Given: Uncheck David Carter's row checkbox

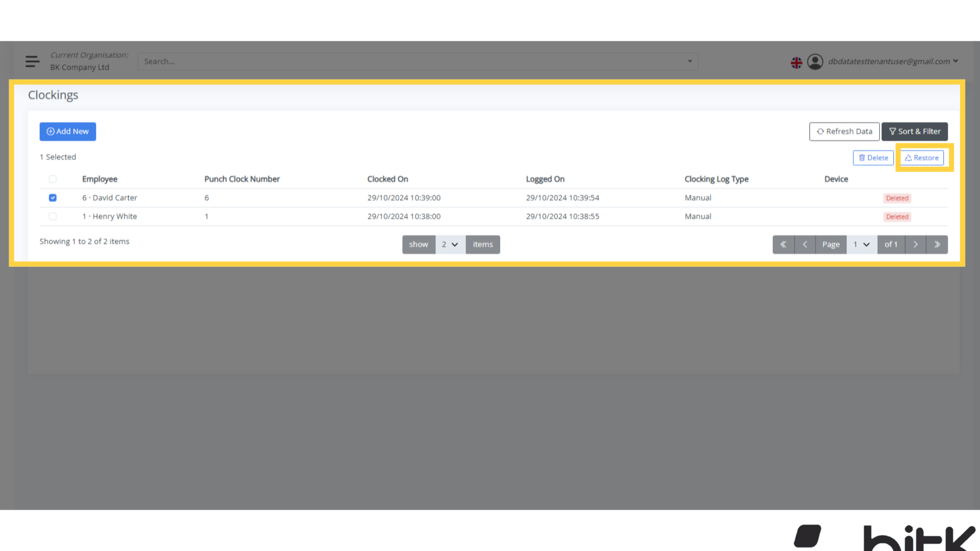Looking at the screenshot, I should pos(53,197).
